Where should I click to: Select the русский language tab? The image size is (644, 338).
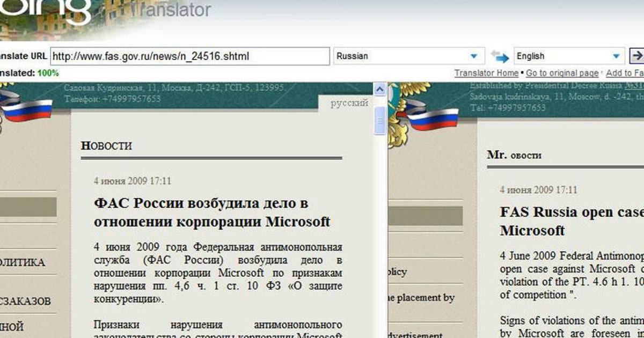click(349, 103)
